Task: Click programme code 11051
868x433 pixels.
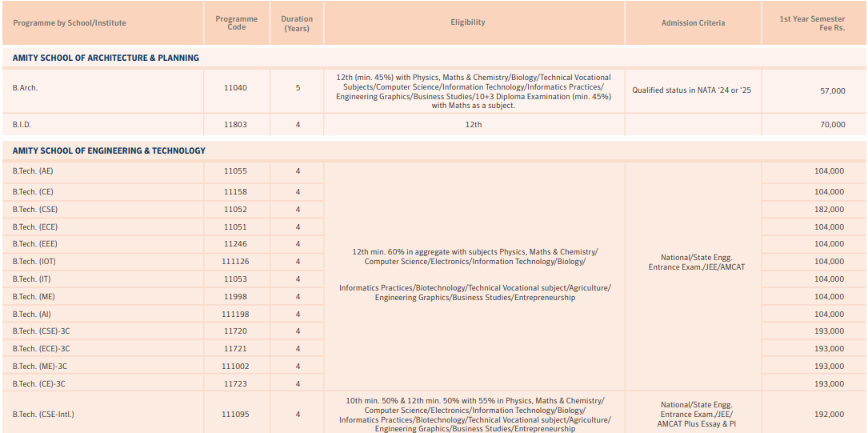Action: point(236,227)
